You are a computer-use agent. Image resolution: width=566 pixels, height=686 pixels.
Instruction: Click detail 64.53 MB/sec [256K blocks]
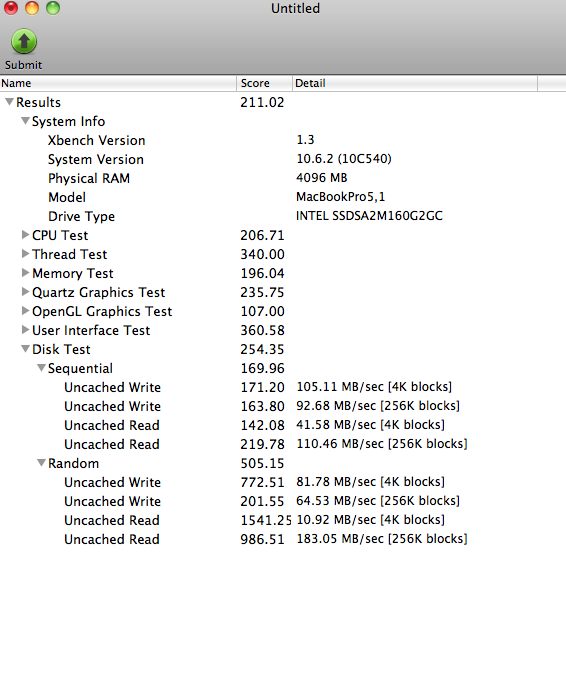[x=378, y=500]
